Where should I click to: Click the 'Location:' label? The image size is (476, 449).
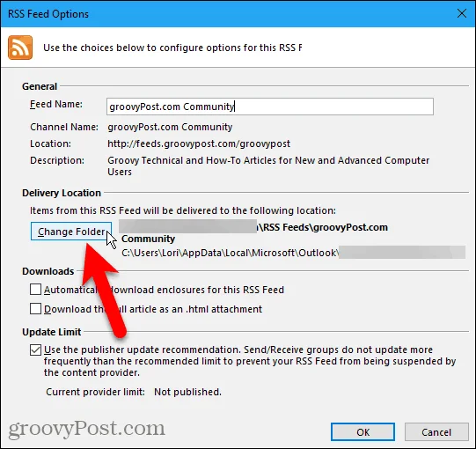click(50, 144)
